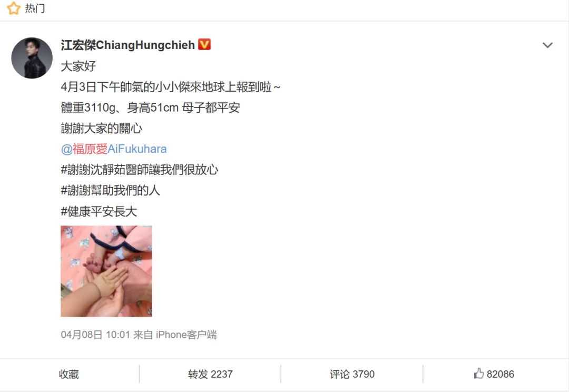Click the orange V verified badge
Viewport: 569px width, 392px height.
(204, 44)
